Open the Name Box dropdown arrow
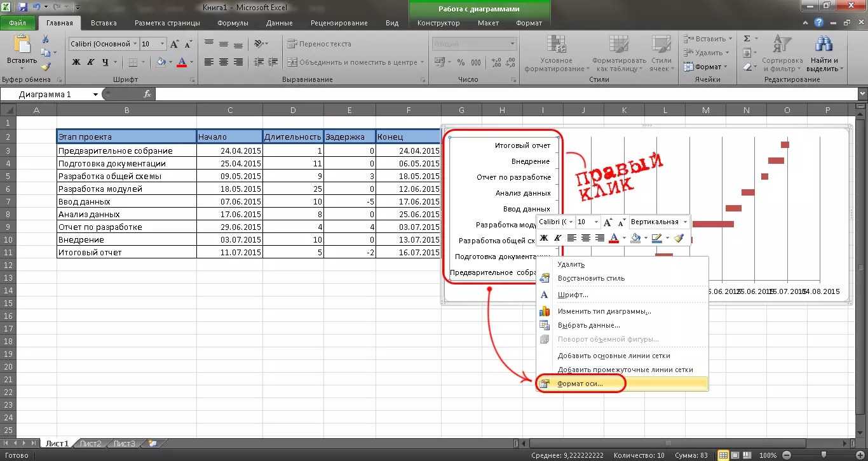Image resolution: width=868 pixels, height=461 pixels. tap(96, 94)
